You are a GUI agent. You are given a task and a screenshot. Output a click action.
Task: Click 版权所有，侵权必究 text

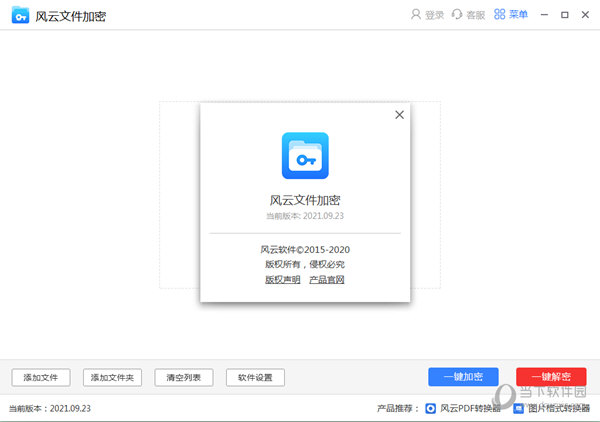click(305, 264)
